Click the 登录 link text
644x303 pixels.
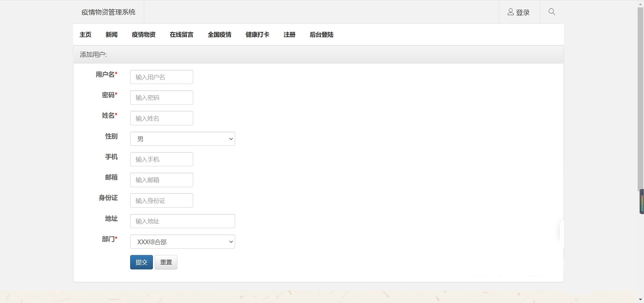pyautogui.click(x=523, y=12)
